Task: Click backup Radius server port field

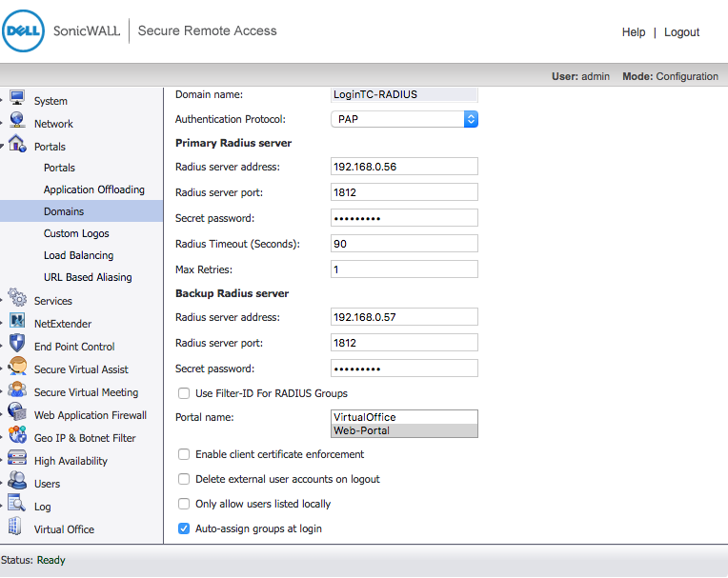Action: tap(404, 343)
